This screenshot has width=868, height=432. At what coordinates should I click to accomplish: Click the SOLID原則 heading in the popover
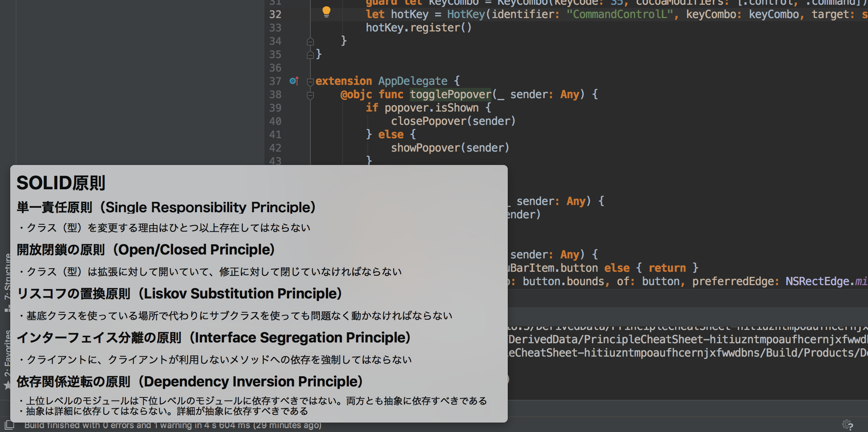61,183
